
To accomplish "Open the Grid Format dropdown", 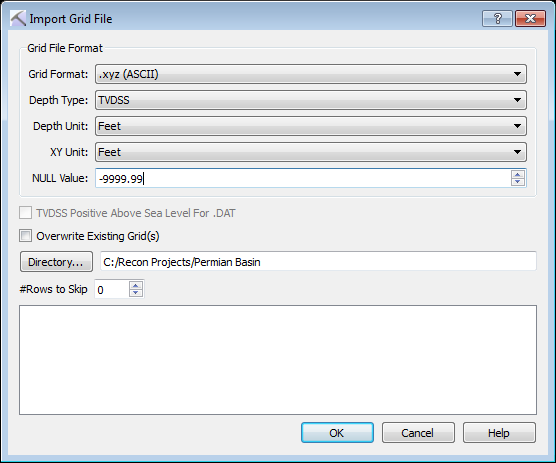I will point(311,74).
